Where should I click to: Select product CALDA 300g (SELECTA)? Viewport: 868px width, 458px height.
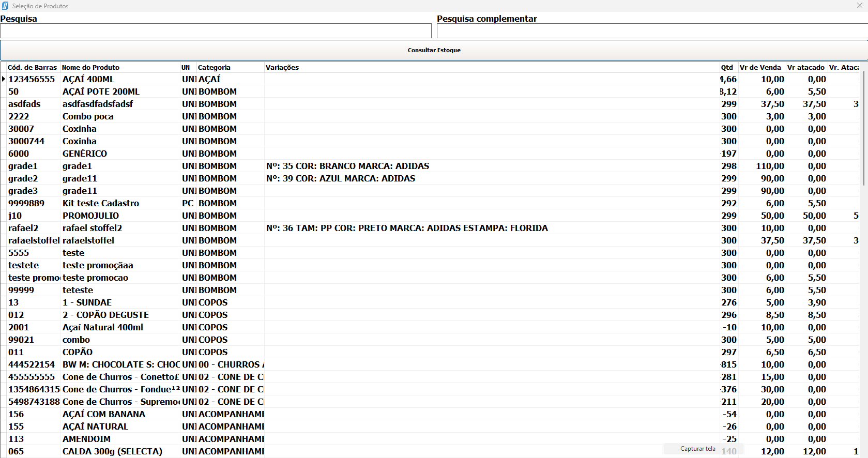click(x=112, y=451)
